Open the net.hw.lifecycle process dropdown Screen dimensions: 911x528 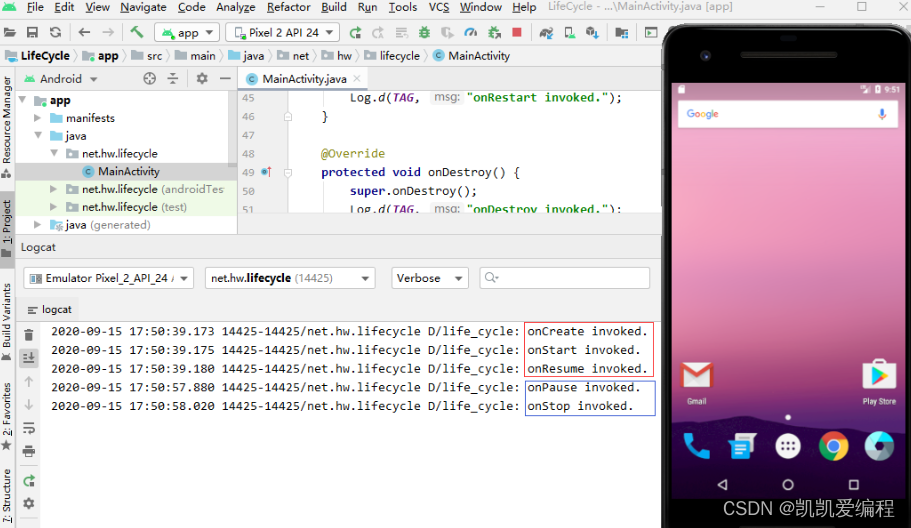coord(290,278)
